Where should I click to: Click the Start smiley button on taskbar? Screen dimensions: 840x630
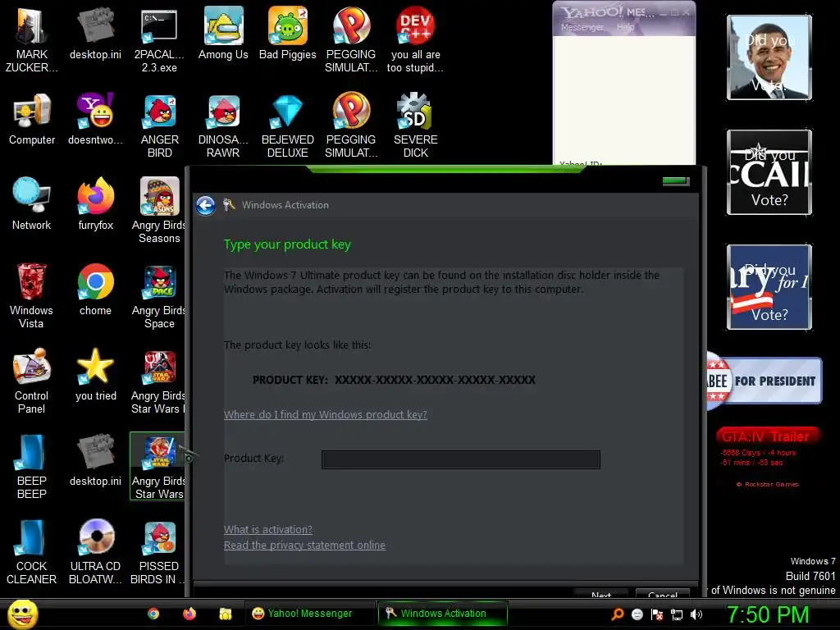tap(22, 614)
